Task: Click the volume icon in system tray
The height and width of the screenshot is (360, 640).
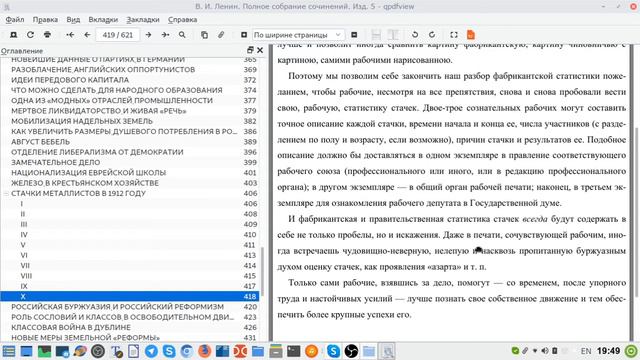Action: coord(544,351)
